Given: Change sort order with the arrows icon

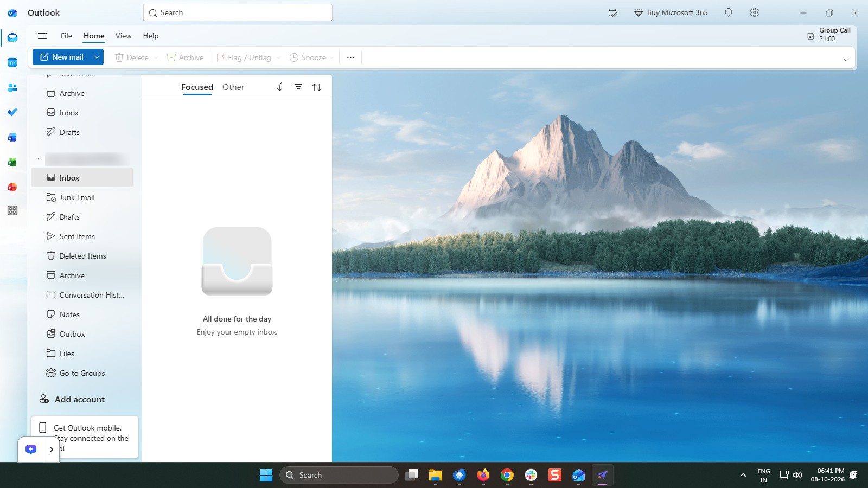Looking at the screenshot, I should point(317,87).
